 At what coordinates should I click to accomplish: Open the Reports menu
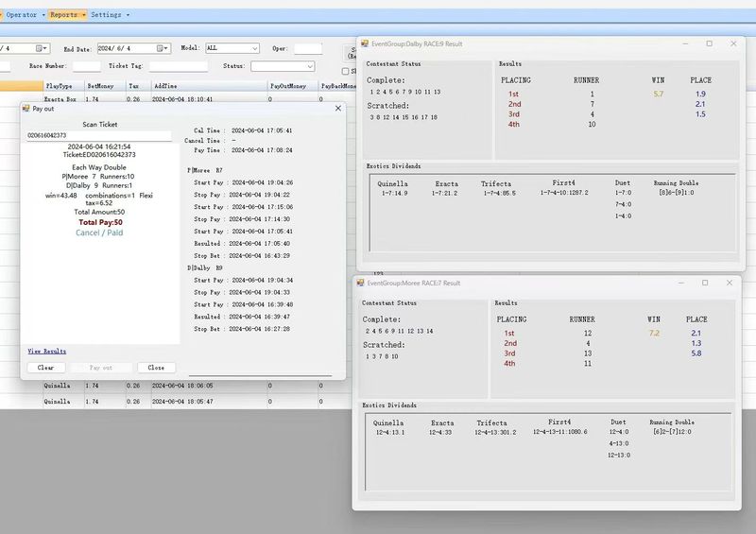pos(64,15)
